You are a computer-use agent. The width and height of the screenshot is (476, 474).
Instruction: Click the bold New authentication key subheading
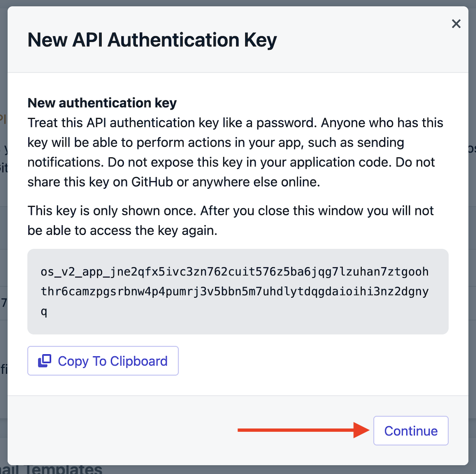102,103
